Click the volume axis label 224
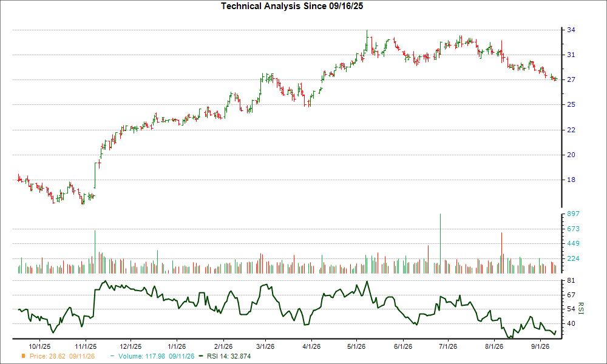The image size is (607, 364). coord(574,259)
